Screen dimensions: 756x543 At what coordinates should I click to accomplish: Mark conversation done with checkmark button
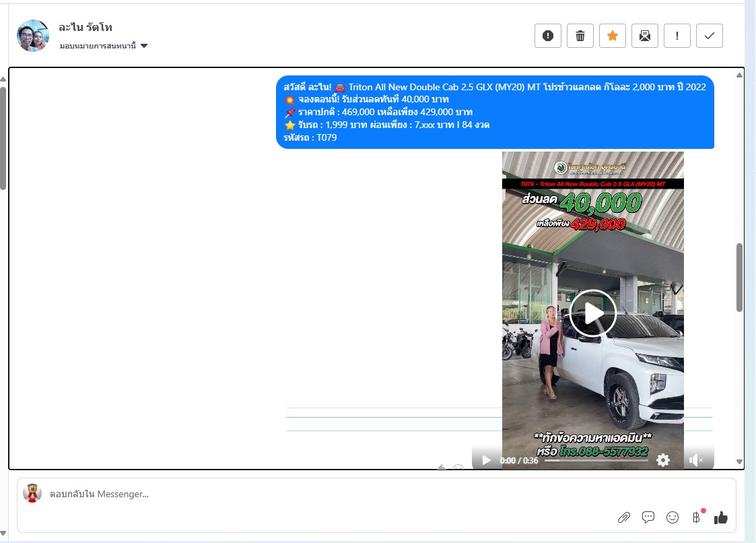(x=709, y=36)
